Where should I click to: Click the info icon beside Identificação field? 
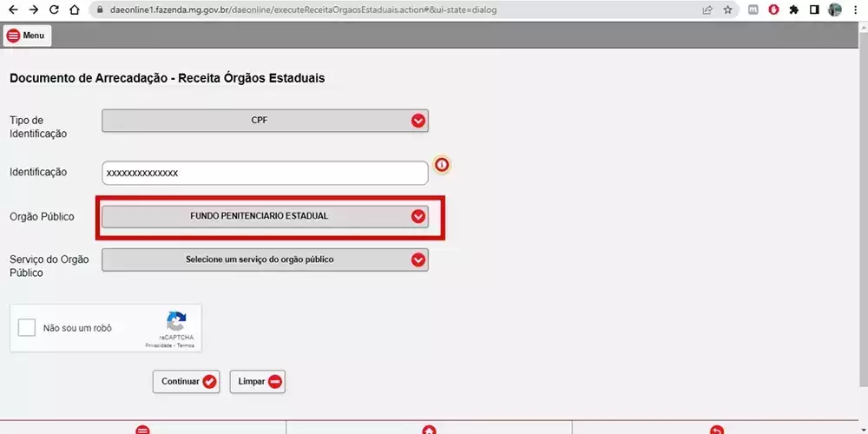(x=442, y=165)
